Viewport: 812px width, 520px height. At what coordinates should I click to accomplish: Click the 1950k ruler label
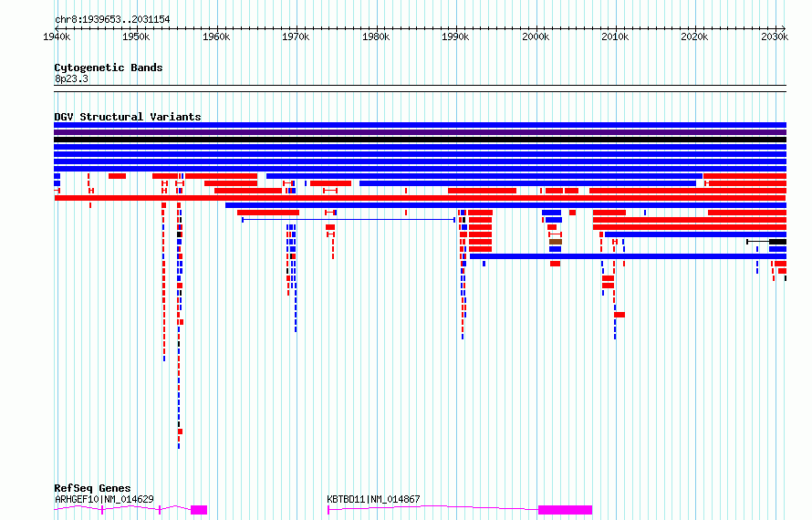[136, 36]
